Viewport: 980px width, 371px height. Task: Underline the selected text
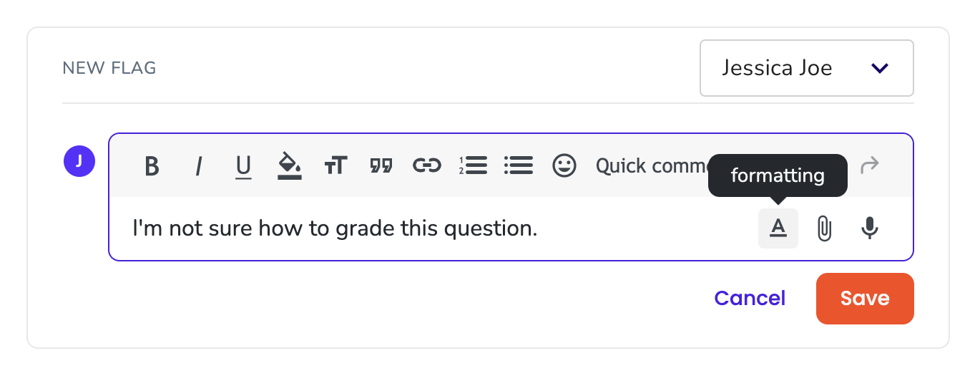click(x=244, y=166)
